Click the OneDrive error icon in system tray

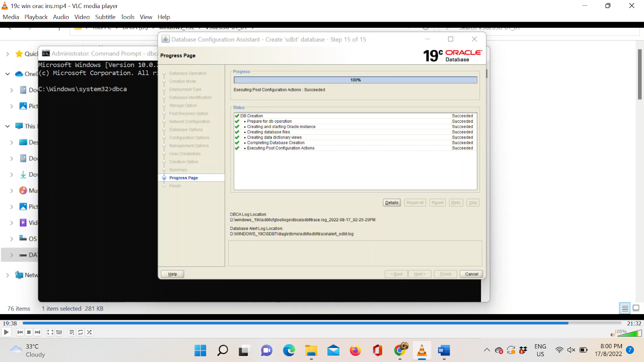(x=499, y=350)
